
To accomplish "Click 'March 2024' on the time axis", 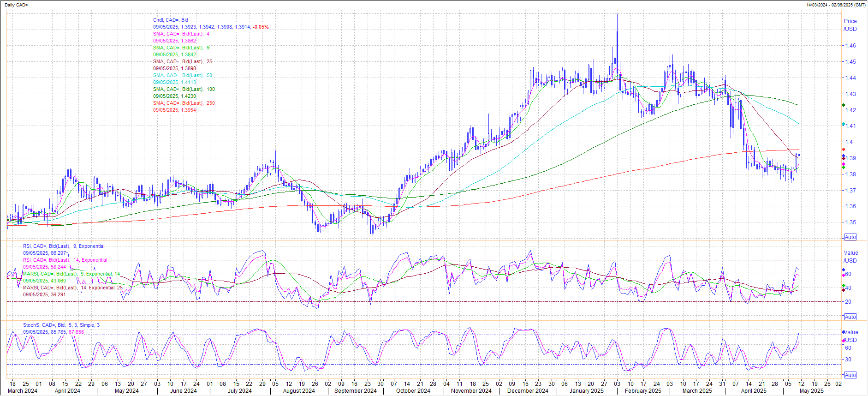I will click(x=23, y=391).
